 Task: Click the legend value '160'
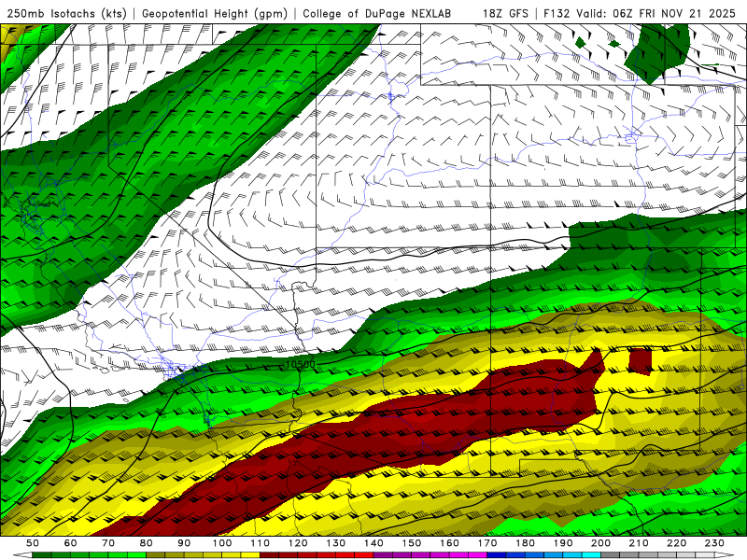449,543
